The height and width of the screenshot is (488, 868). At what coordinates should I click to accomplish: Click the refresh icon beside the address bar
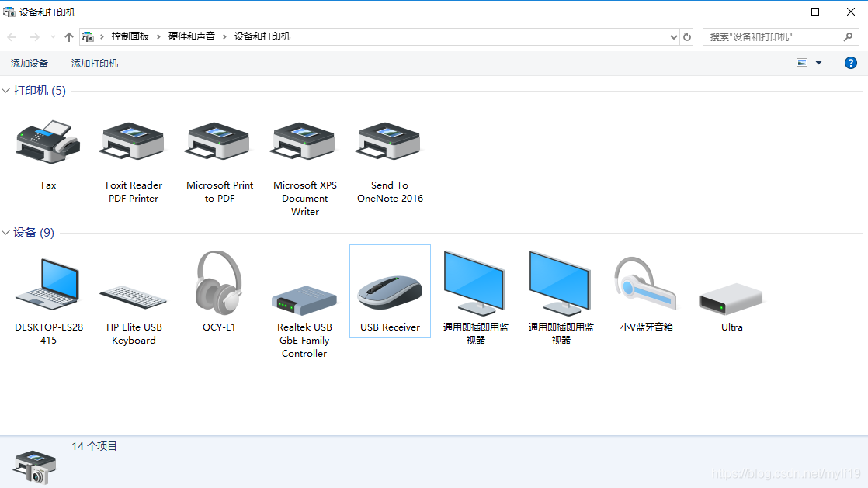point(687,37)
